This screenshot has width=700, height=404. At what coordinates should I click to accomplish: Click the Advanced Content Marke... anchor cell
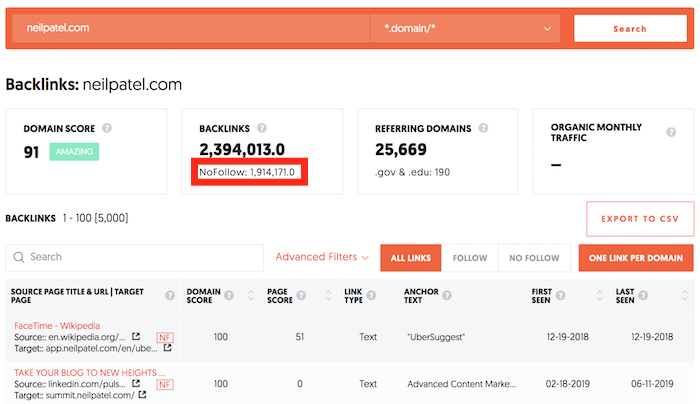(x=462, y=384)
